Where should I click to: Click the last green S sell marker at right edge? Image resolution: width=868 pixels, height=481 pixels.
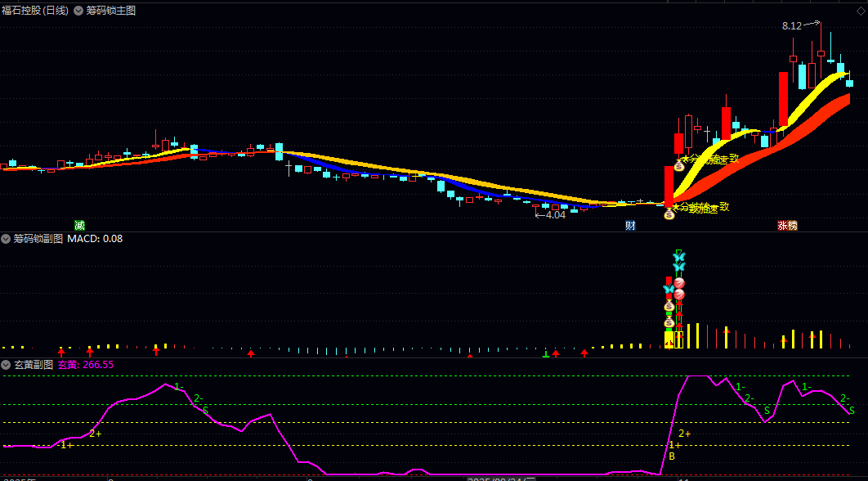pyautogui.click(x=852, y=411)
